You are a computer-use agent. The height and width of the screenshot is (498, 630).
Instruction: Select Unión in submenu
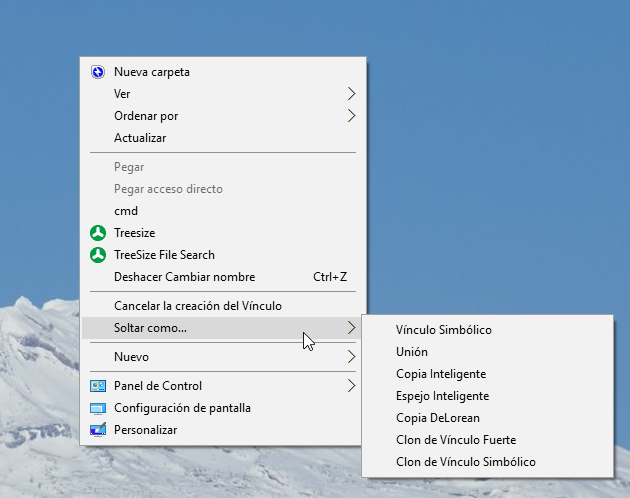[488, 352]
